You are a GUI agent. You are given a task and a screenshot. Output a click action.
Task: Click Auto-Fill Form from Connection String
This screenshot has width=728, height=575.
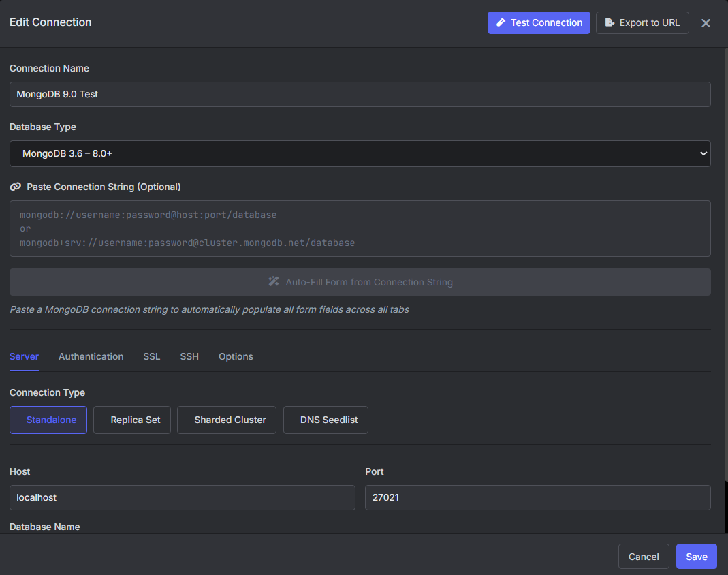(x=360, y=282)
